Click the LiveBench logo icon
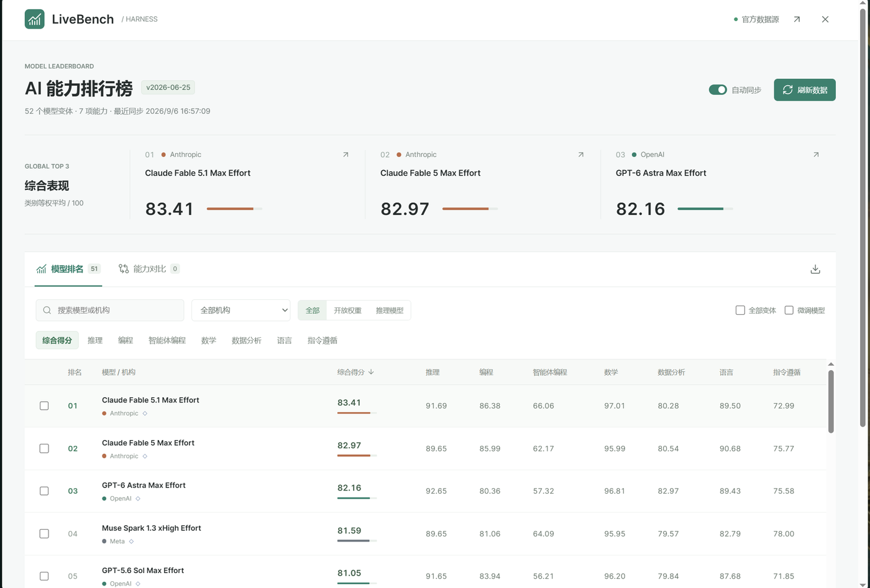Viewport: 870px width, 588px height. pyautogui.click(x=34, y=19)
